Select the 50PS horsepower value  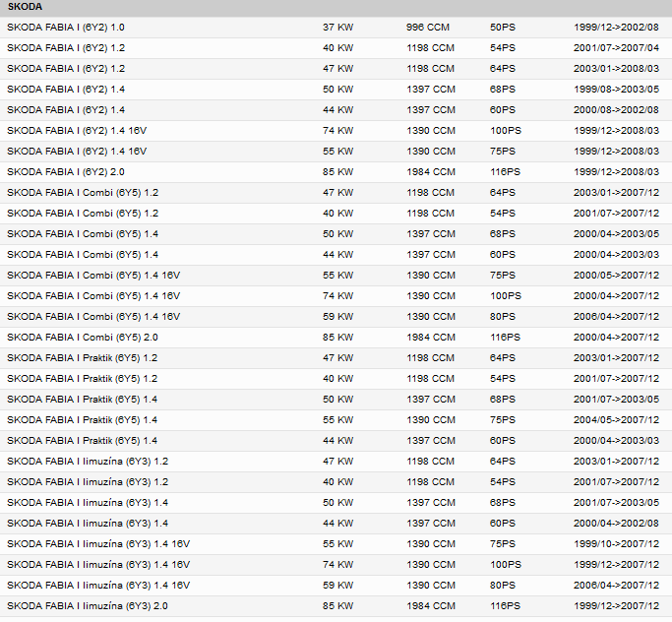tap(502, 28)
